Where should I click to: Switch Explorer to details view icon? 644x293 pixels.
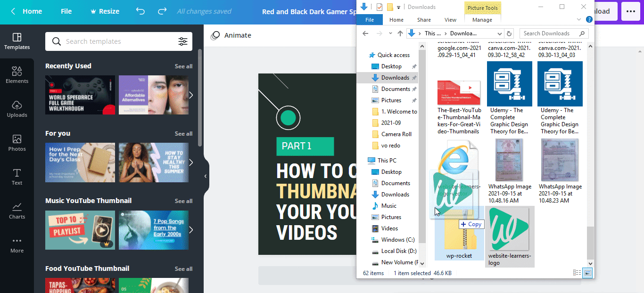click(577, 273)
